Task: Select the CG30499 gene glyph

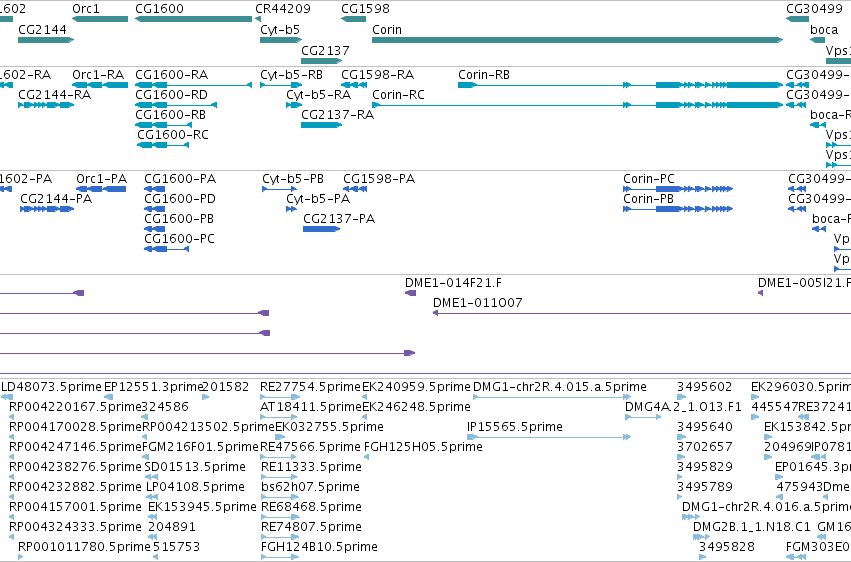Action: point(797,19)
